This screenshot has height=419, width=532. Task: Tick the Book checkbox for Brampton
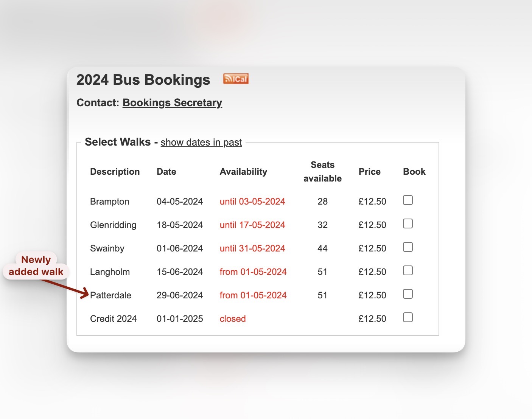[x=408, y=200]
